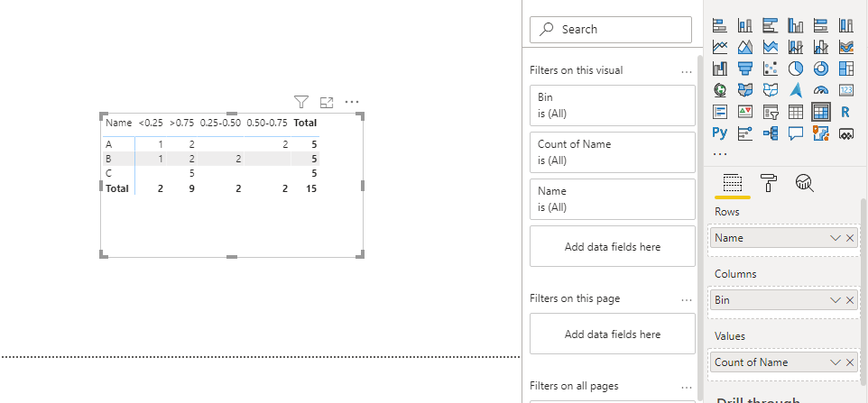Select the globe Map visual
The height and width of the screenshot is (403, 868).
coord(720,89)
